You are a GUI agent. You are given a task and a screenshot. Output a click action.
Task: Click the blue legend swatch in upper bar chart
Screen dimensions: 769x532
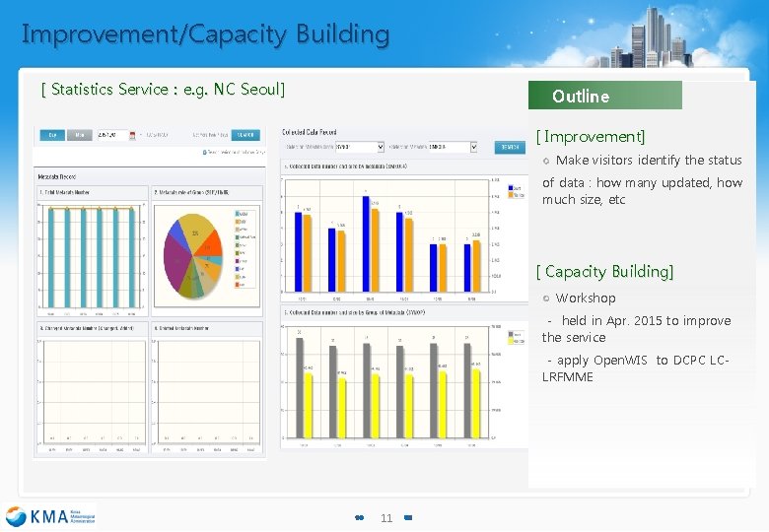pyautogui.click(x=511, y=188)
